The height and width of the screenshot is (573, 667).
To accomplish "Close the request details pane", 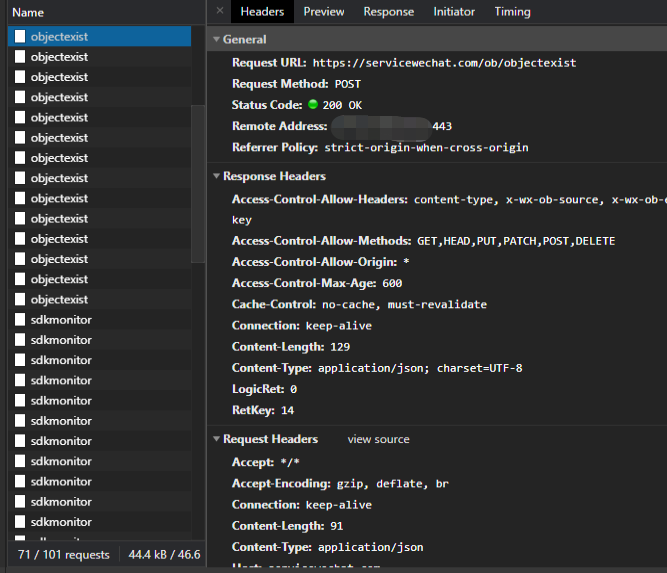I will tap(219, 11).
